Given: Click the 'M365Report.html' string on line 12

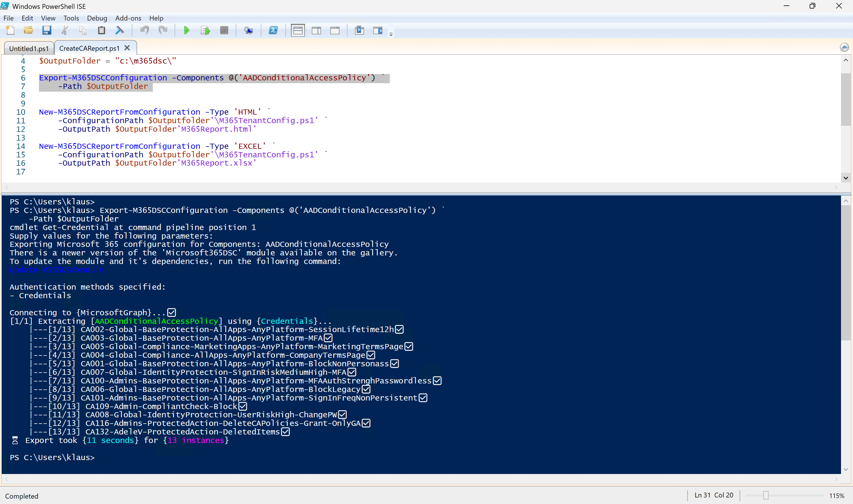Looking at the screenshot, I should [217, 129].
